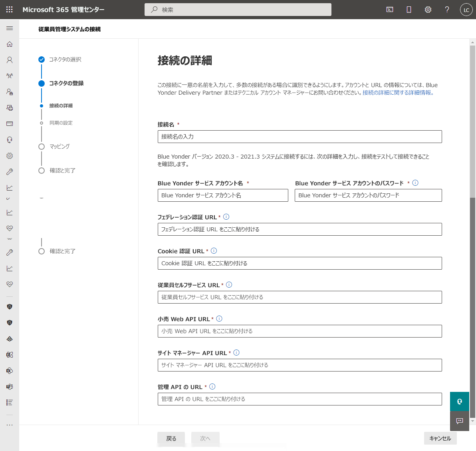Open Teams & groups people icon

tap(10, 76)
